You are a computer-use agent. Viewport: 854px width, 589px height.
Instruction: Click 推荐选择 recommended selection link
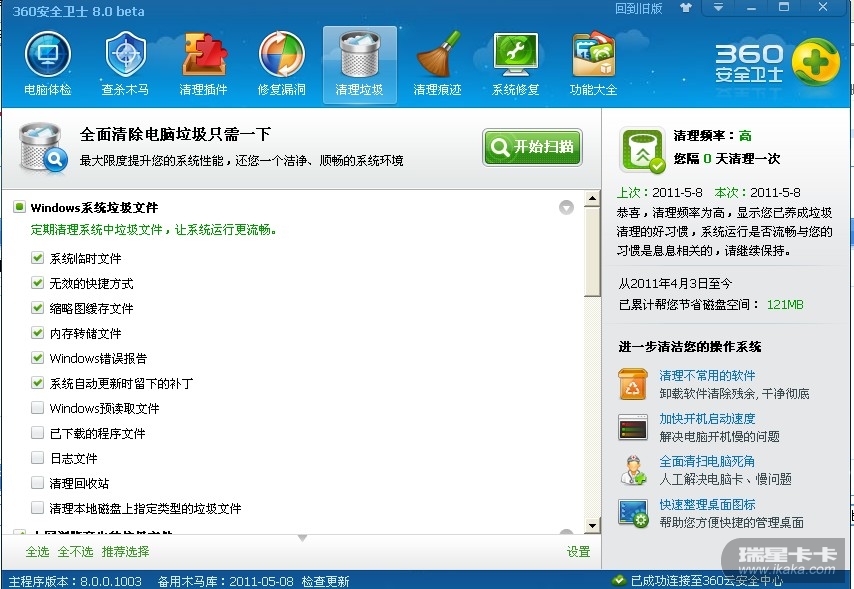pos(125,551)
